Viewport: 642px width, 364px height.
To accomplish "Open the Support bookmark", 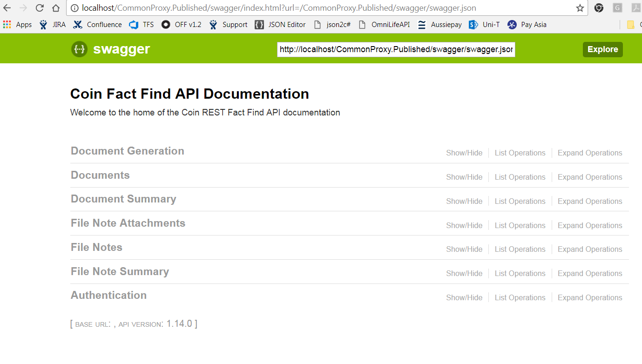I will [228, 25].
